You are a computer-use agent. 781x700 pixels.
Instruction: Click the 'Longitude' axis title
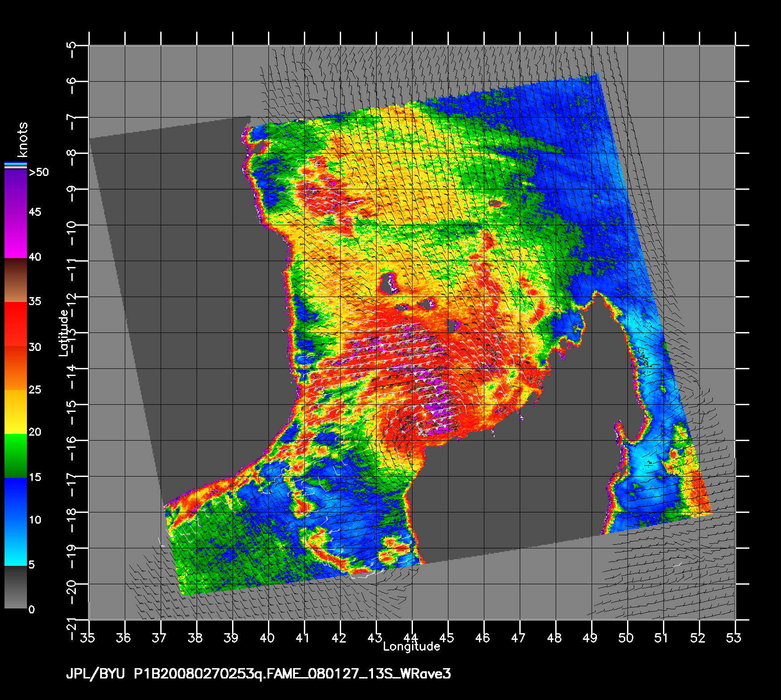[412, 647]
